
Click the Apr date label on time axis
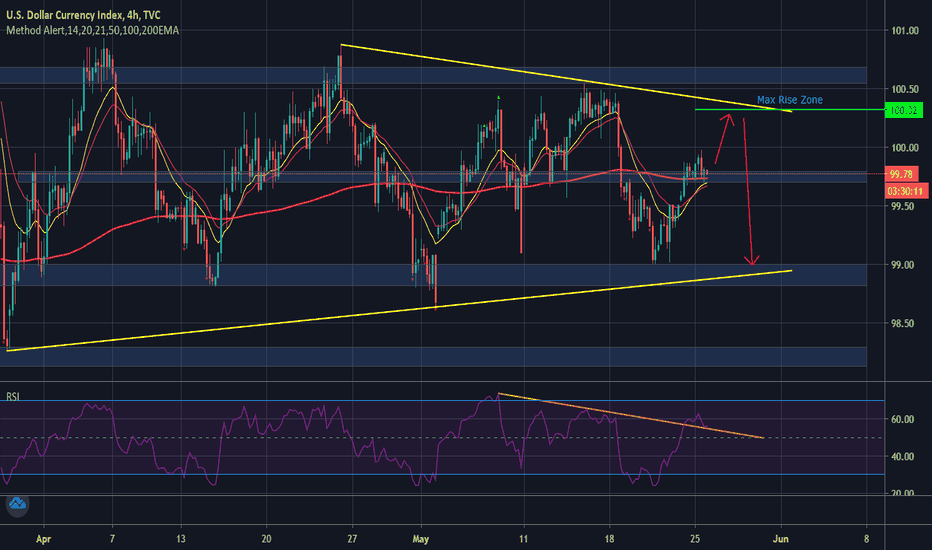coord(43,539)
